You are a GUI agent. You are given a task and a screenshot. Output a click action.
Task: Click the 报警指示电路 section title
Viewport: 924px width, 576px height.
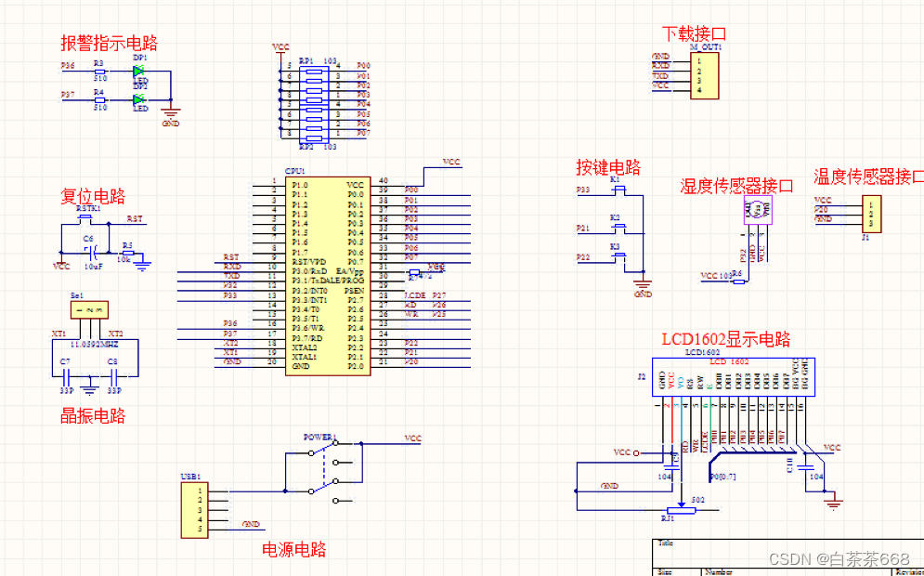pos(109,43)
